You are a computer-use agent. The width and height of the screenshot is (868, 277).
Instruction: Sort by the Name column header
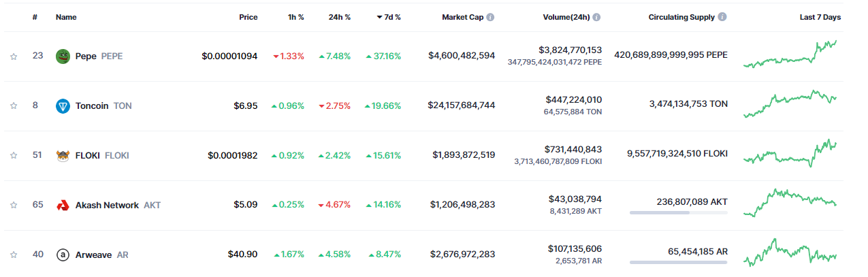pos(65,17)
